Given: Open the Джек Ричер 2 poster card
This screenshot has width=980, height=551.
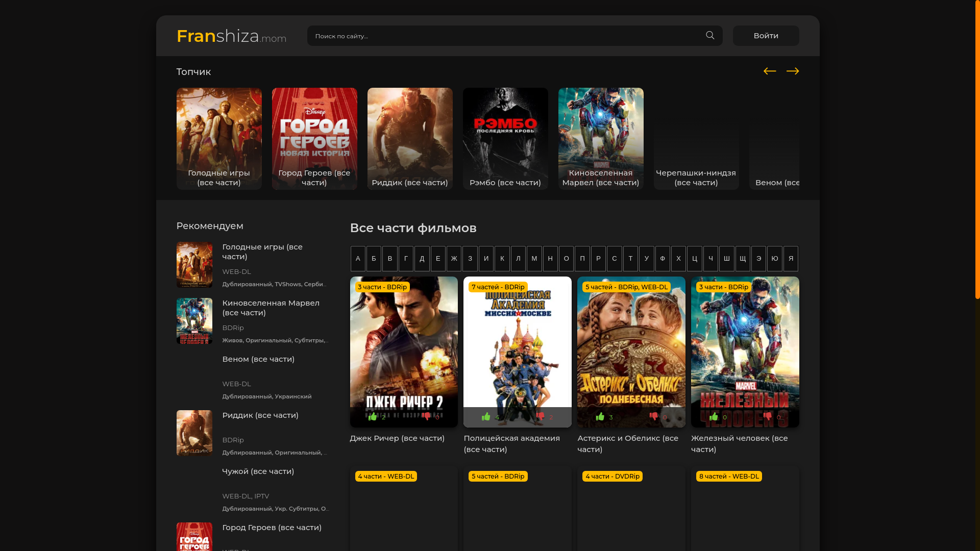Looking at the screenshot, I should coord(404,352).
